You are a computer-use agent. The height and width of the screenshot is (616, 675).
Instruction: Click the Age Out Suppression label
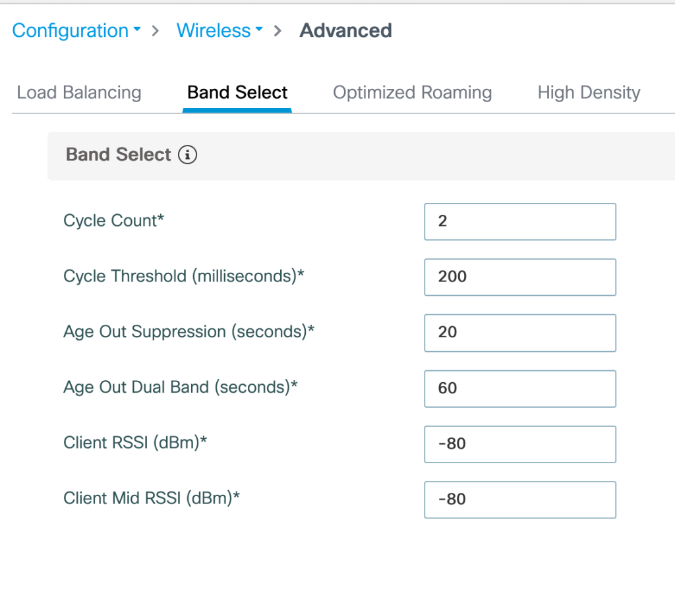(189, 331)
